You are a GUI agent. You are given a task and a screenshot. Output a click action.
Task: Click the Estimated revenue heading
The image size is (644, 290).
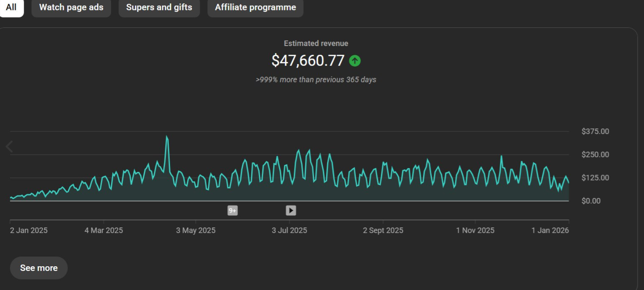pyautogui.click(x=316, y=44)
